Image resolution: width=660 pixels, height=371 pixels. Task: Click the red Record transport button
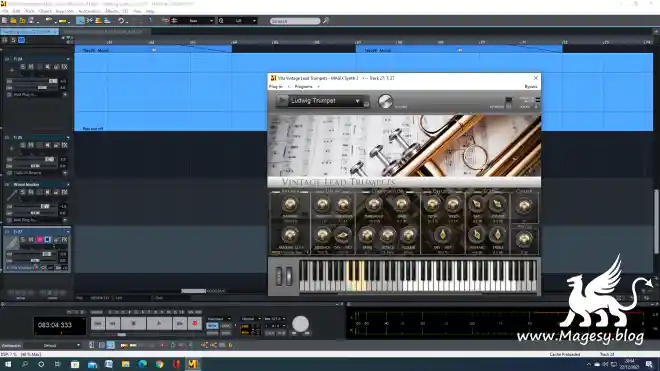point(194,323)
